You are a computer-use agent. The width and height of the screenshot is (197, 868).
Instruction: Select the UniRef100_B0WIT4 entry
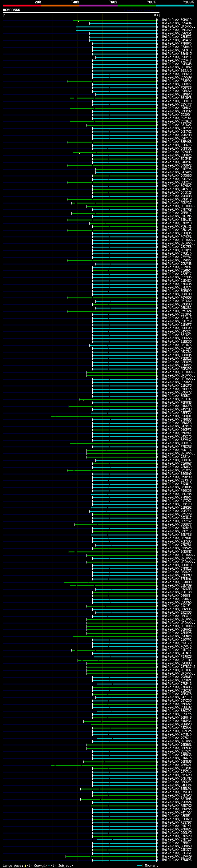pos(176,450)
